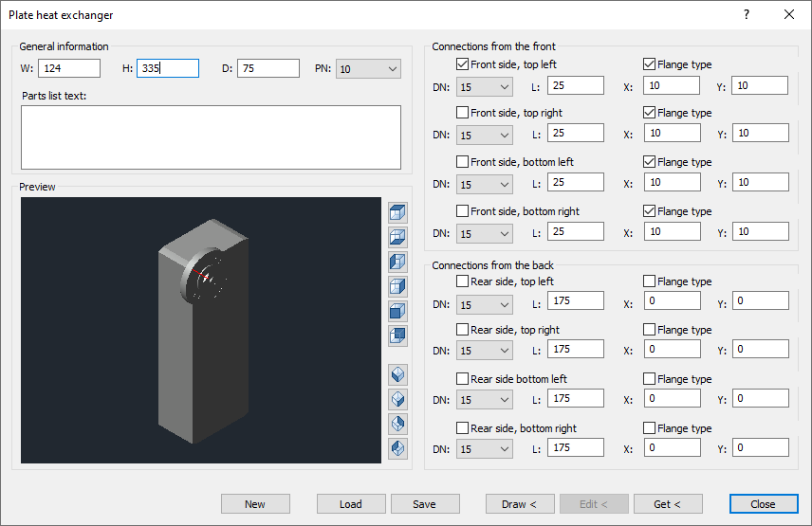Enable Rear side bottom left connection
Image resolution: width=812 pixels, height=526 pixels.
point(463,378)
